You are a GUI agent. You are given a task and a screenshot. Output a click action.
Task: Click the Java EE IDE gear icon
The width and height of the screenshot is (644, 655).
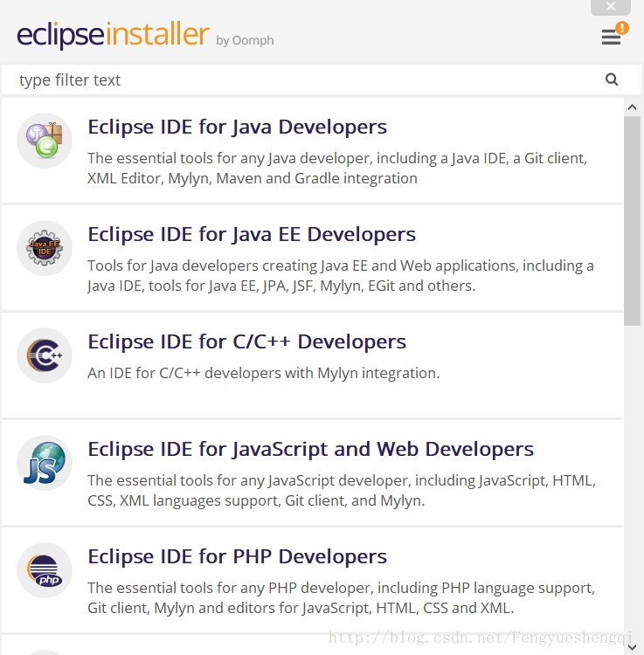[45, 248]
